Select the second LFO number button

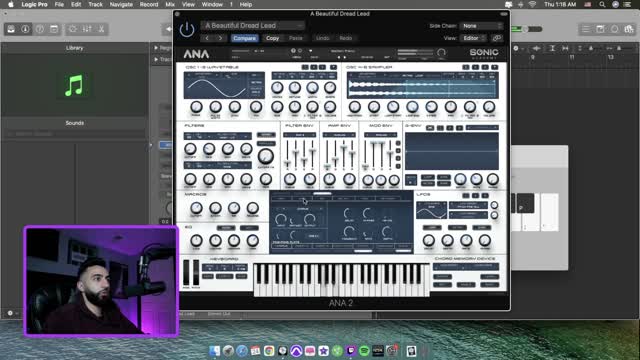click(x=475, y=196)
